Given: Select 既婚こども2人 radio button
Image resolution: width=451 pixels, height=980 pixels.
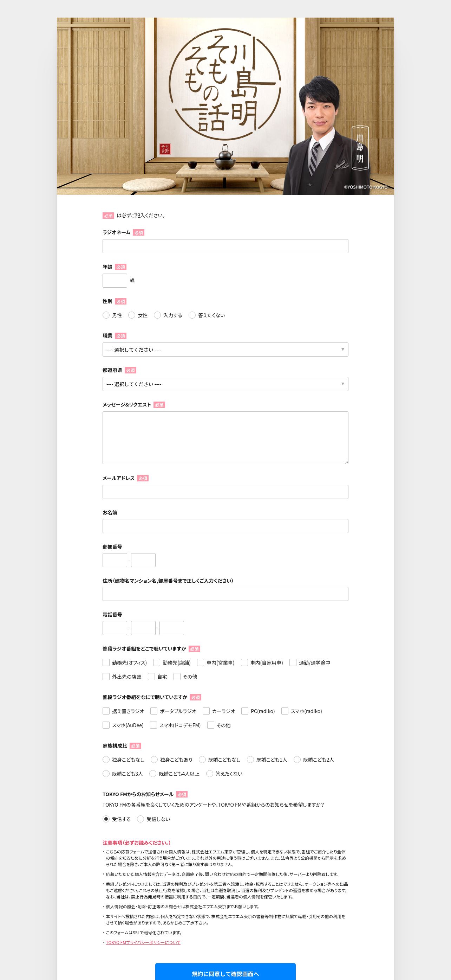Looking at the screenshot, I should (297, 760).
